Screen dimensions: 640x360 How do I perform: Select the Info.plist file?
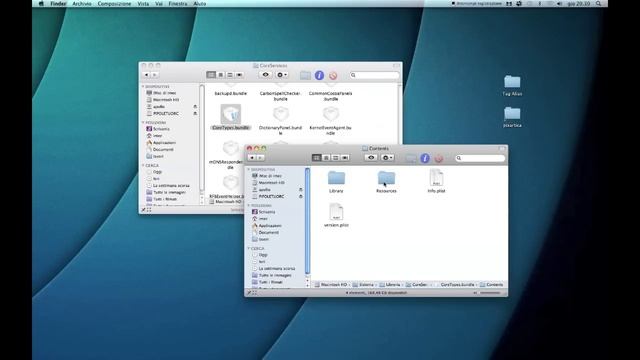point(436,178)
